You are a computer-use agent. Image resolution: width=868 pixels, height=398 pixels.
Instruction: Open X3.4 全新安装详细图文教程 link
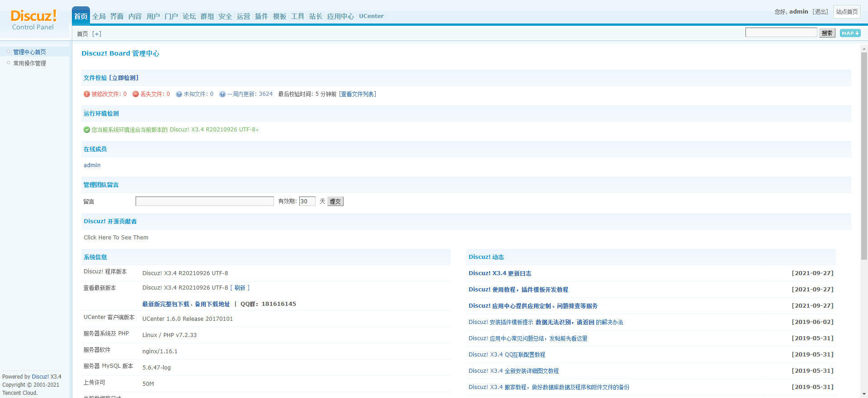click(514, 371)
